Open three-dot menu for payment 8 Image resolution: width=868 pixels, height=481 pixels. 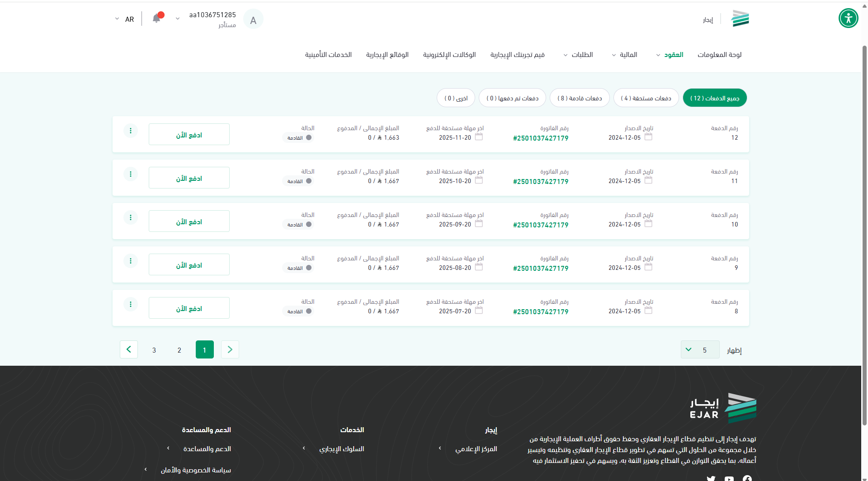[131, 304]
